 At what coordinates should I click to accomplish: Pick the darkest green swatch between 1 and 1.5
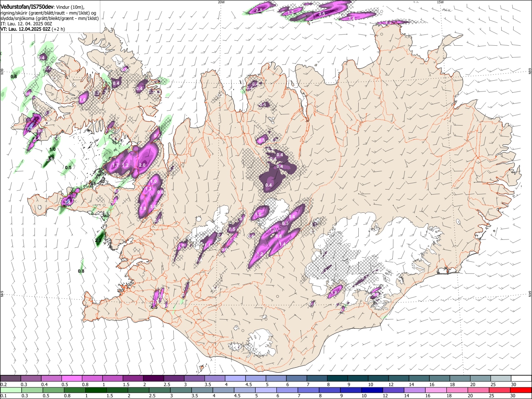(x=96, y=390)
